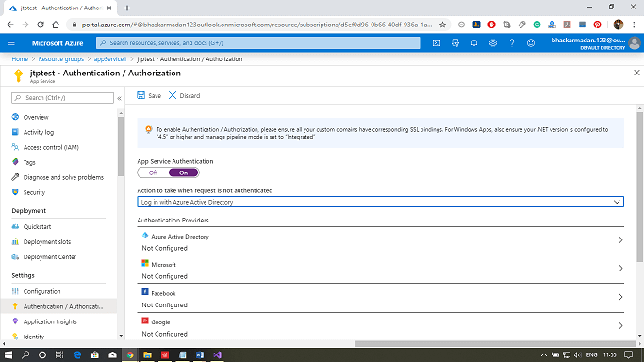The width and height of the screenshot is (644, 362).
Task: Open Activity log in the sidebar
Action: pos(39,132)
